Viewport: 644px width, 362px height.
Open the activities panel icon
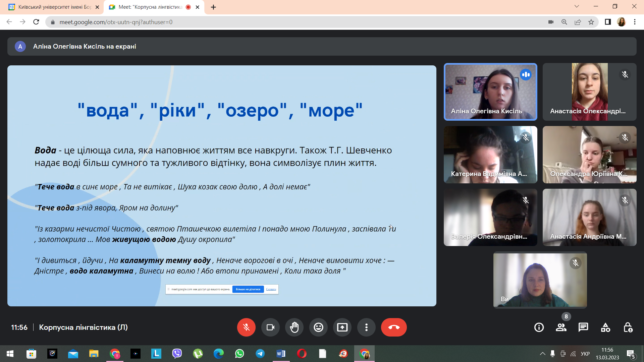pyautogui.click(x=605, y=327)
